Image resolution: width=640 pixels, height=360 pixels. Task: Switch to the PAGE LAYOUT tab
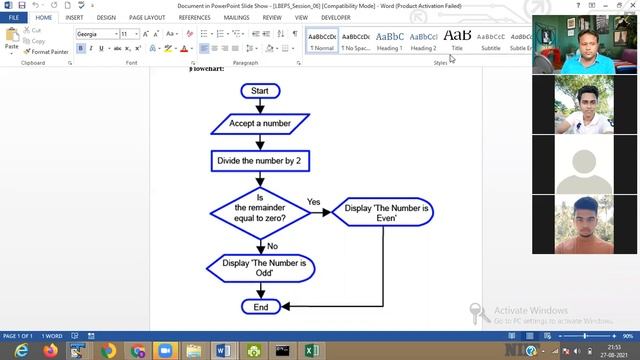pos(147,18)
